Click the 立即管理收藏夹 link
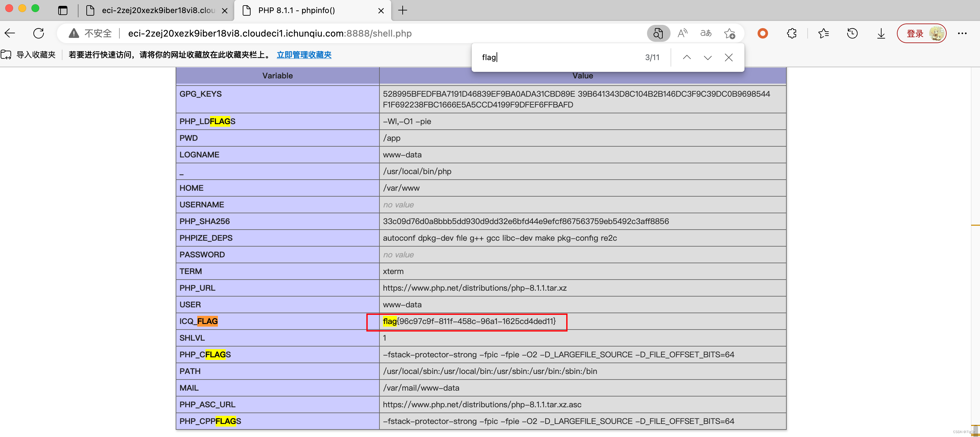The image size is (980, 437). (304, 55)
